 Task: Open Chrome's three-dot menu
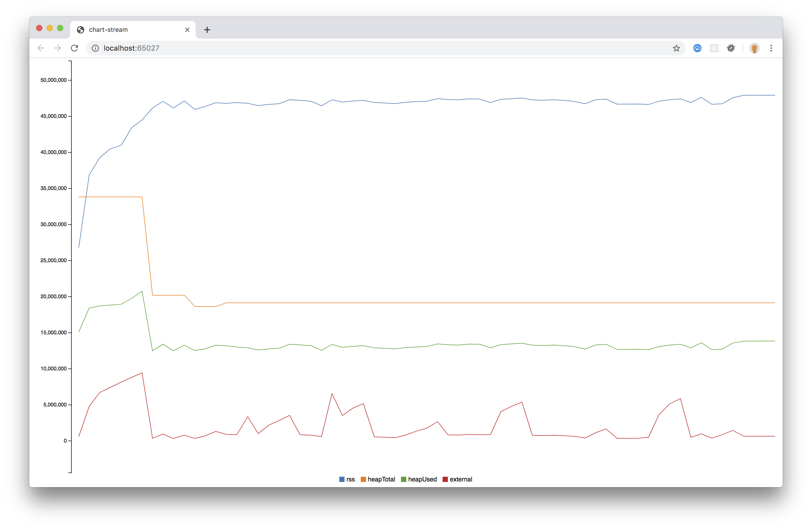(771, 48)
